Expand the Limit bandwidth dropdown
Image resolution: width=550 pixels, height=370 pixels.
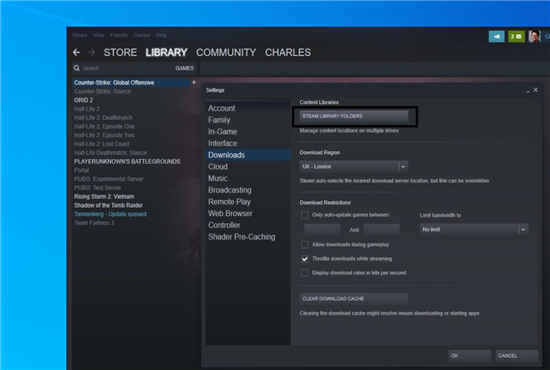(x=474, y=229)
